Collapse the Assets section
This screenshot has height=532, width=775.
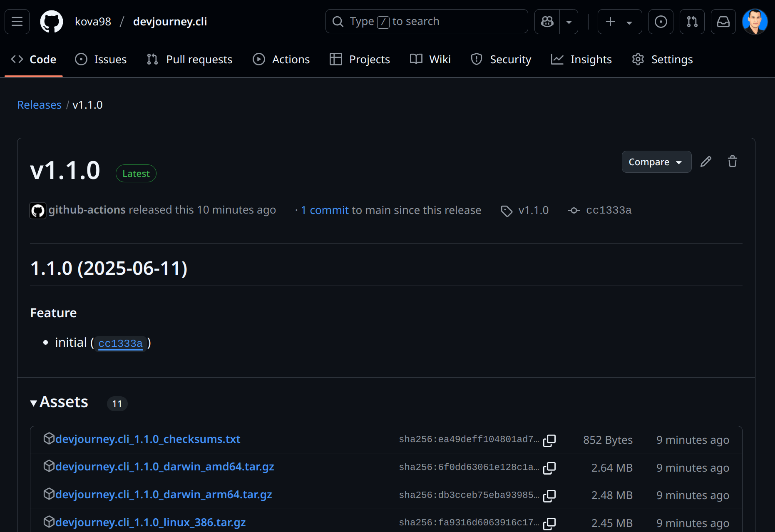coord(59,402)
